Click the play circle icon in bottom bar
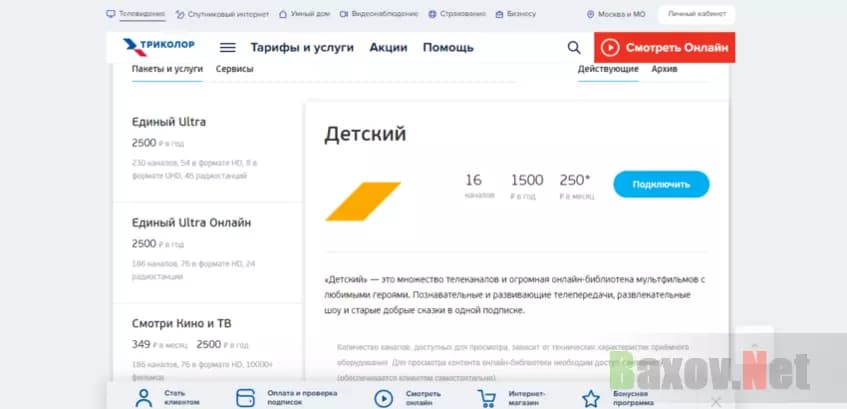Screen dimensions: 847x409 (x=384, y=399)
